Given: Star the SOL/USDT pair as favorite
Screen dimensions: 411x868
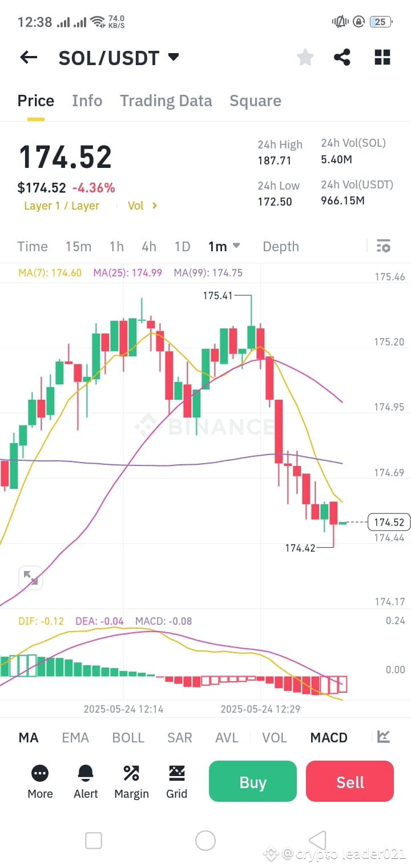Looking at the screenshot, I should click(x=305, y=57).
